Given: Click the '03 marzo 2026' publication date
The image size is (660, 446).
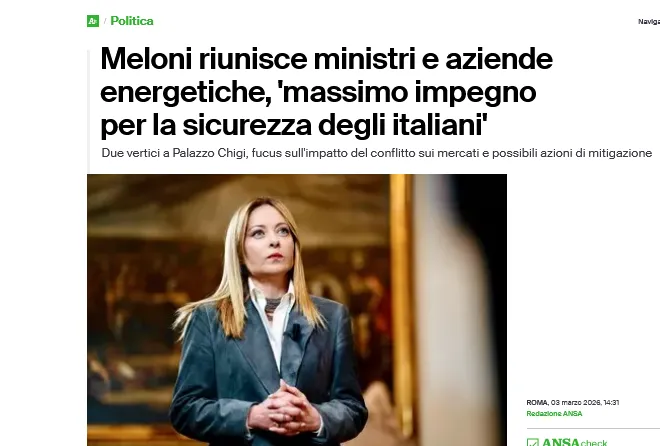Looking at the screenshot, I should pos(575,403).
